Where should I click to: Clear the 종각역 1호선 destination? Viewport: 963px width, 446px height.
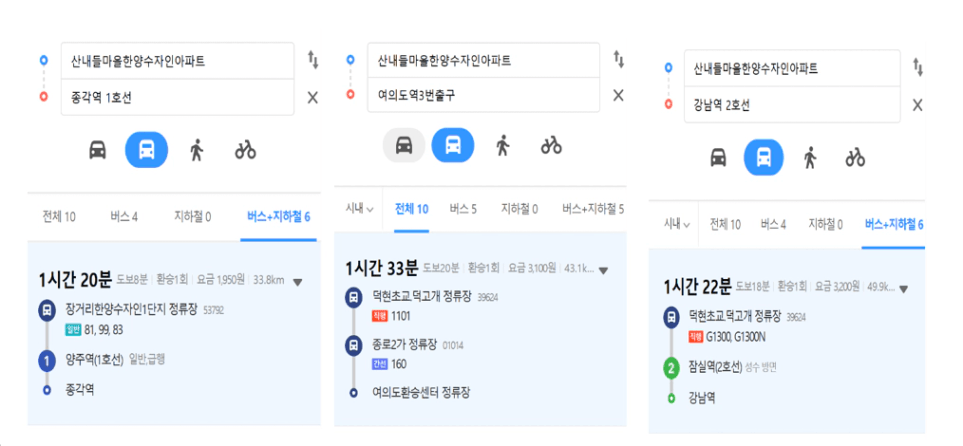(313, 97)
